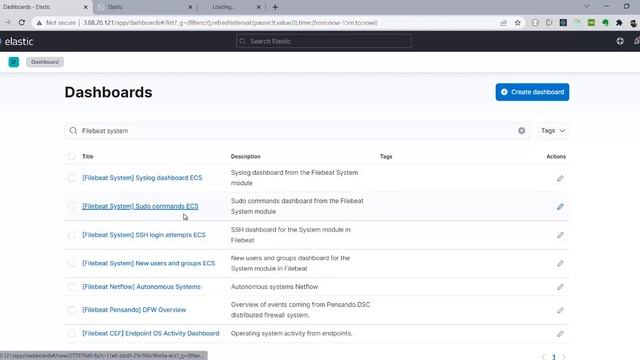The image size is (640, 360).
Task: Click the Actions column header
Action: coord(556,156)
